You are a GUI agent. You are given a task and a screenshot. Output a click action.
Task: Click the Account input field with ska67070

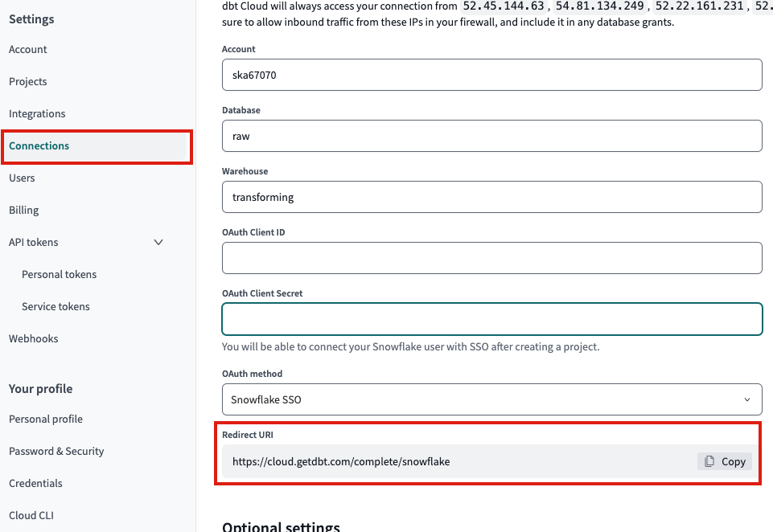tap(491, 75)
